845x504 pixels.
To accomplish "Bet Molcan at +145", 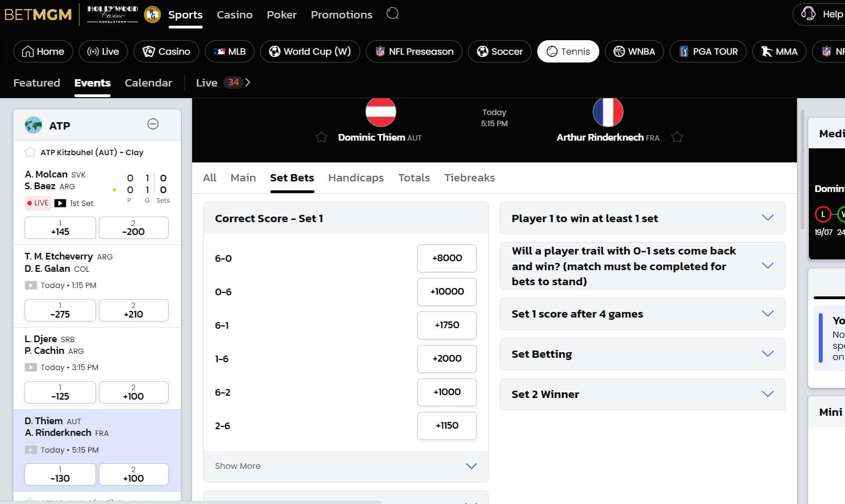I will pos(60,228).
